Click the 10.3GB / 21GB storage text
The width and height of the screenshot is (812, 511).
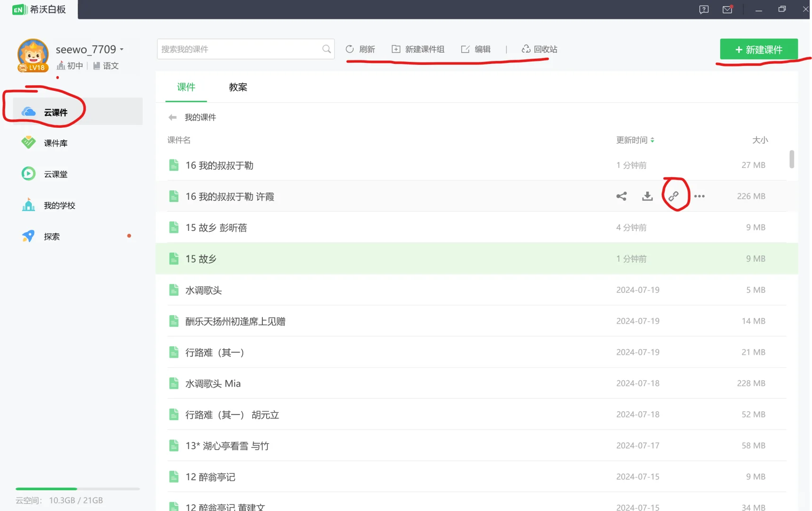(x=76, y=500)
